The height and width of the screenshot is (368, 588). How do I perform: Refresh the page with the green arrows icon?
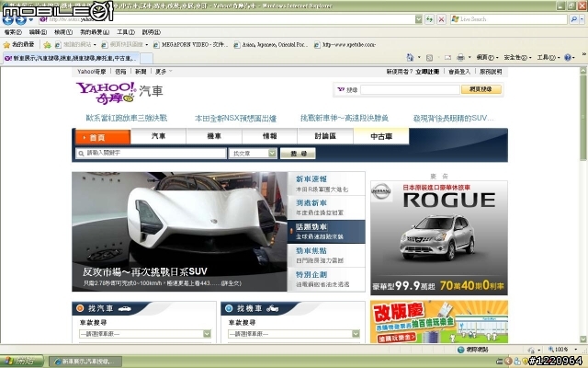coord(429,19)
